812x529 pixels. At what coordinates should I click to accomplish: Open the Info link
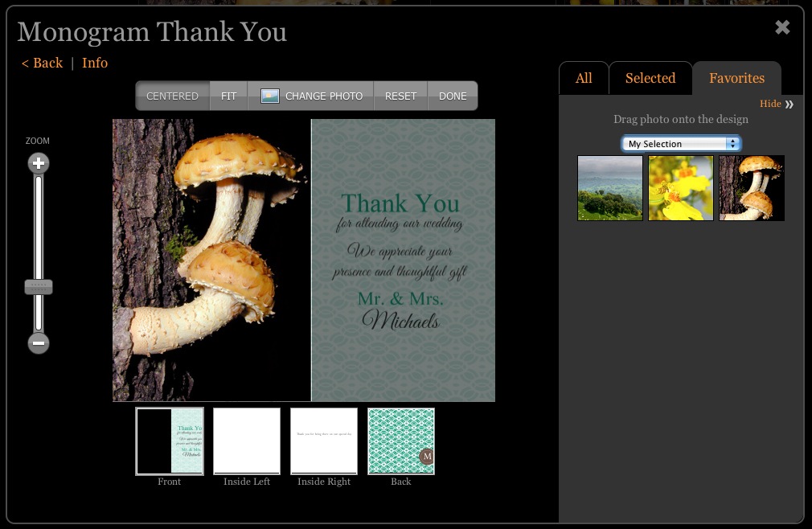pos(95,63)
